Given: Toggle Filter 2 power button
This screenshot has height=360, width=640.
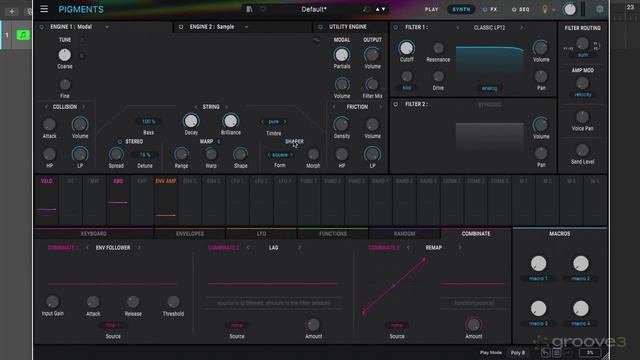Looking at the screenshot, I should 396,104.
